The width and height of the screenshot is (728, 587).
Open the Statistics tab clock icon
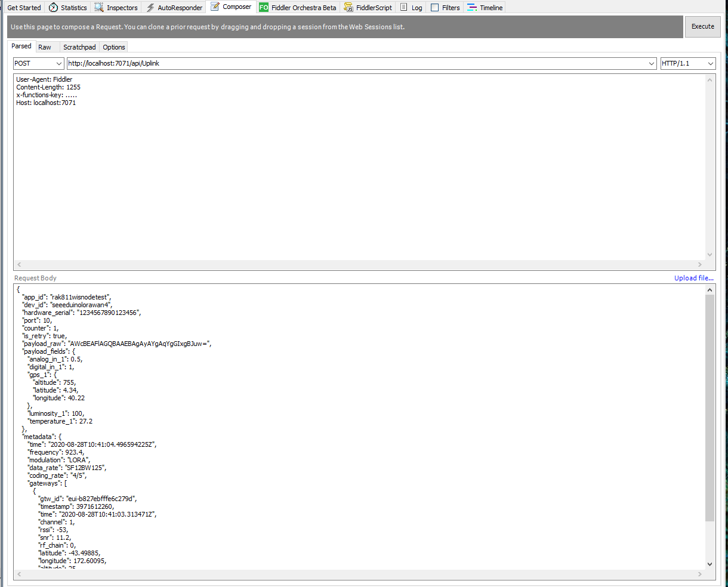click(x=54, y=8)
